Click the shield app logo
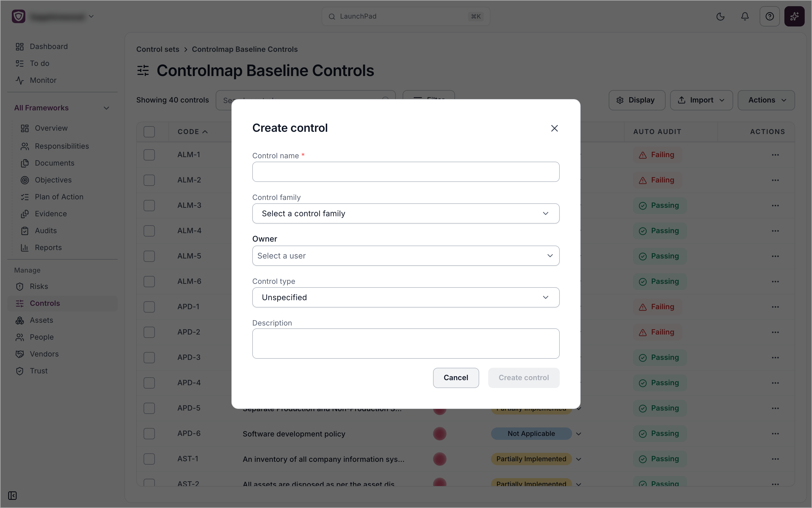This screenshot has height=508, width=812. [x=19, y=16]
